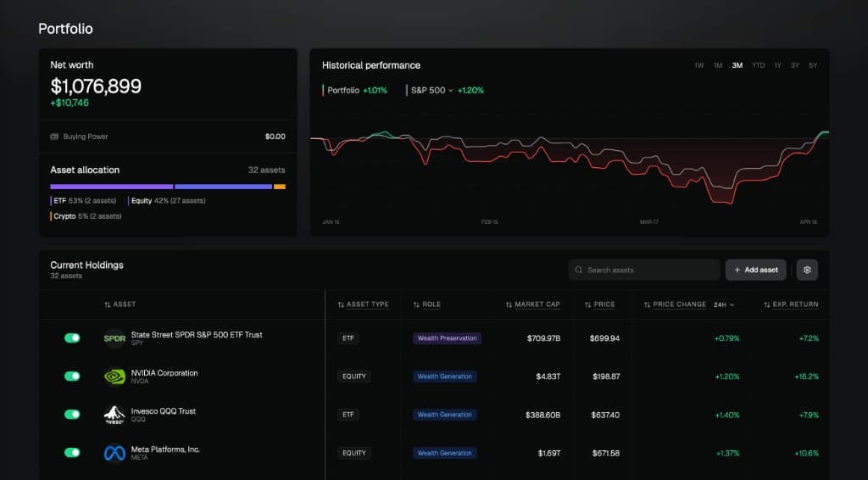
Task: Select the 1M time range
Action: 718,65
